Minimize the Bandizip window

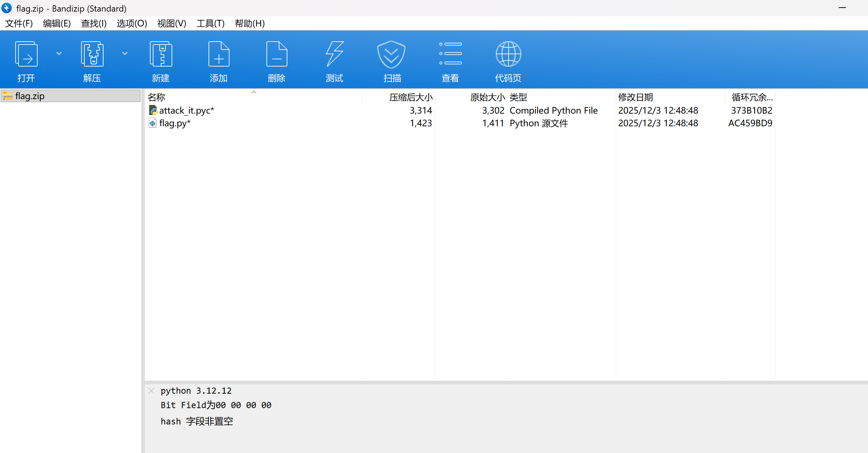pos(842,8)
